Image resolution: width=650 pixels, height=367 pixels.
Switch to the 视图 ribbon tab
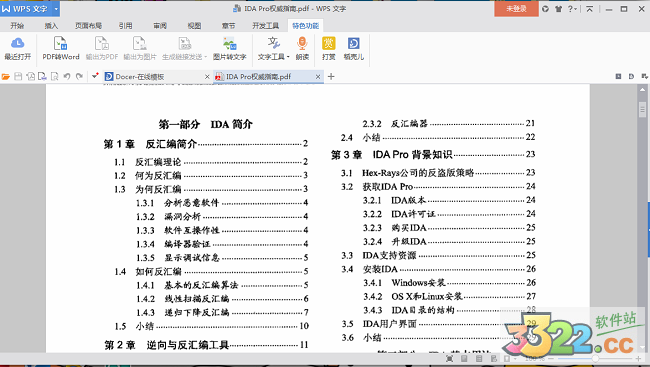point(194,26)
